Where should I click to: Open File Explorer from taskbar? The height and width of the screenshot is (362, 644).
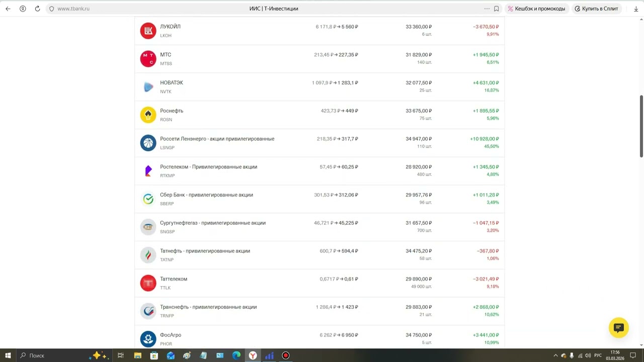[137, 355]
